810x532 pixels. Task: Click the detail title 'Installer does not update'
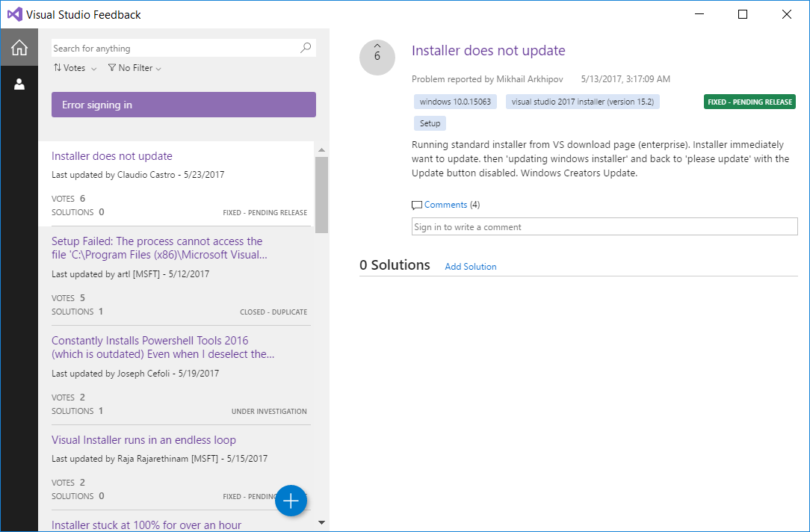tap(488, 51)
